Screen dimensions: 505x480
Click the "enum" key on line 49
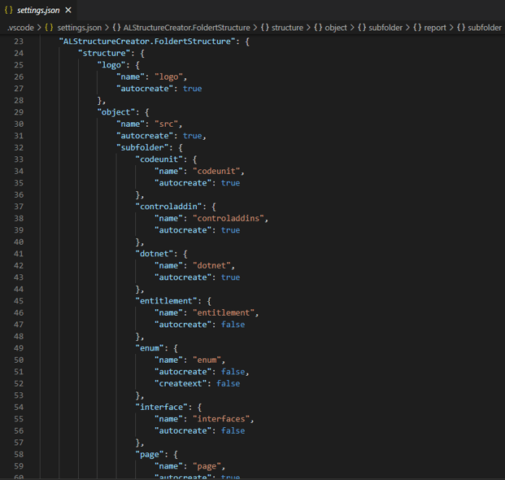point(150,348)
